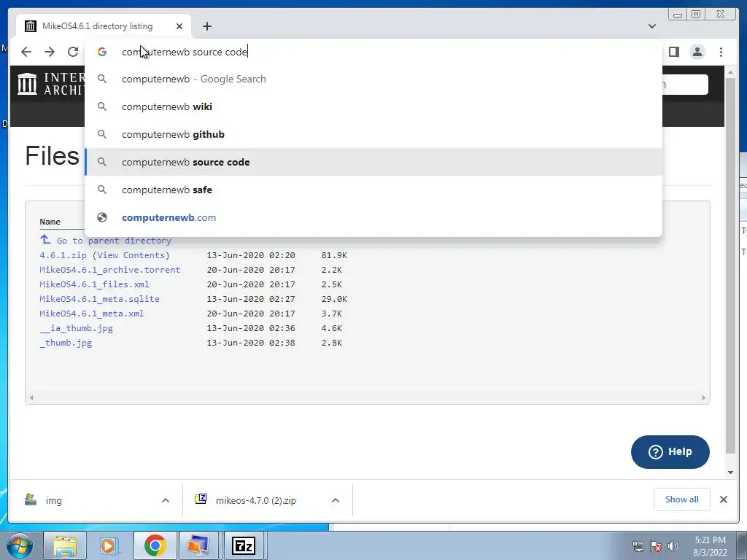The image size is (747, 560).
Task: Toggle the Chrome side panel icon
Action: click(x=673, y=52)
